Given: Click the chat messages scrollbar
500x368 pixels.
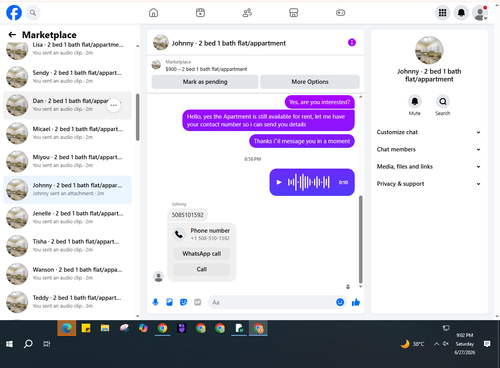Looking at the screenshot, I should pos(360,239).
